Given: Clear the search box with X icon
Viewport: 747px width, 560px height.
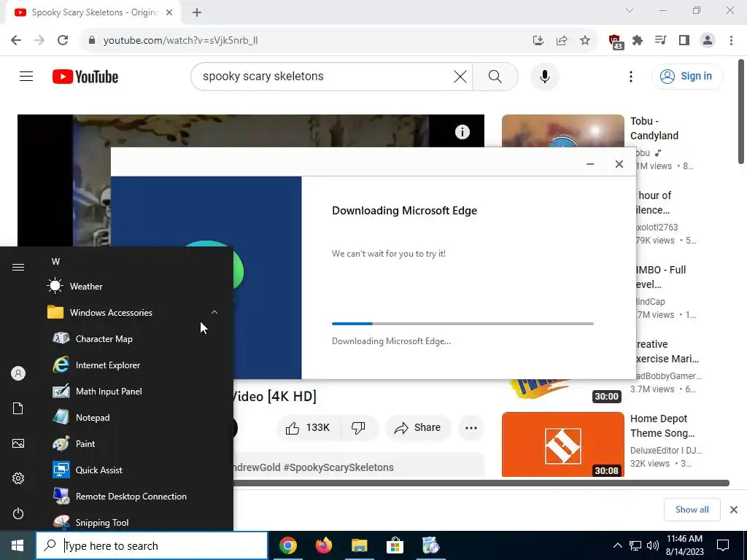Looking at the screenshot, I should [460, 76].
